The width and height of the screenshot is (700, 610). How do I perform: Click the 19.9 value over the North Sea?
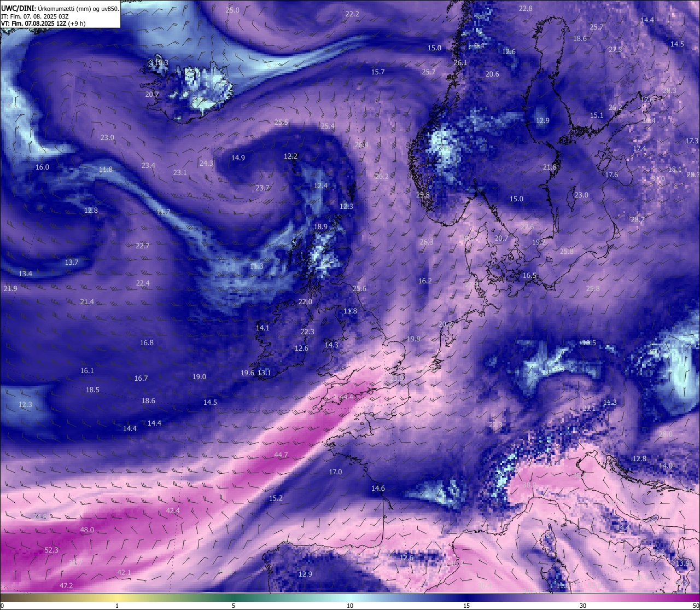413,339
